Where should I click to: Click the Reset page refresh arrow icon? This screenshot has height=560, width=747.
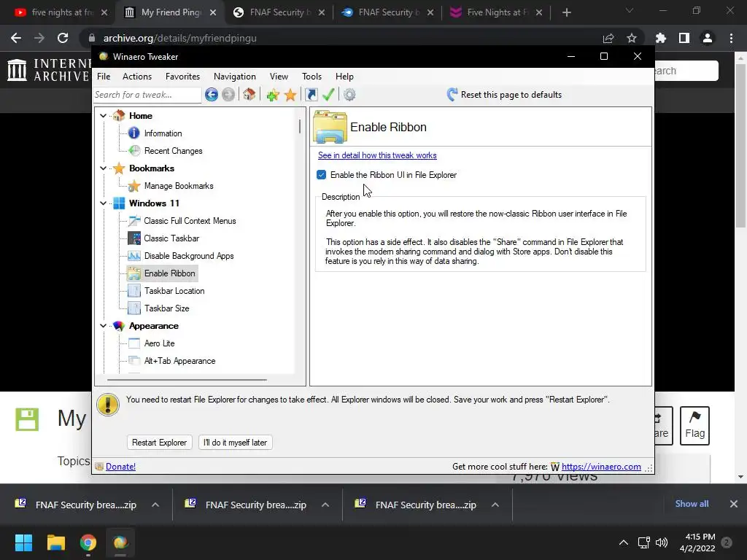(452, 94)
